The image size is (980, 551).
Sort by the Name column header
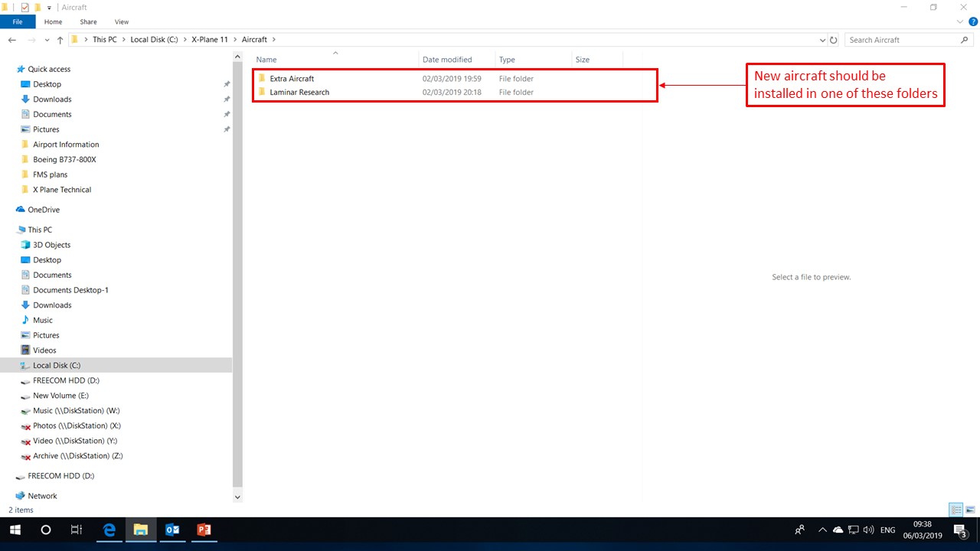pos(335,59)
